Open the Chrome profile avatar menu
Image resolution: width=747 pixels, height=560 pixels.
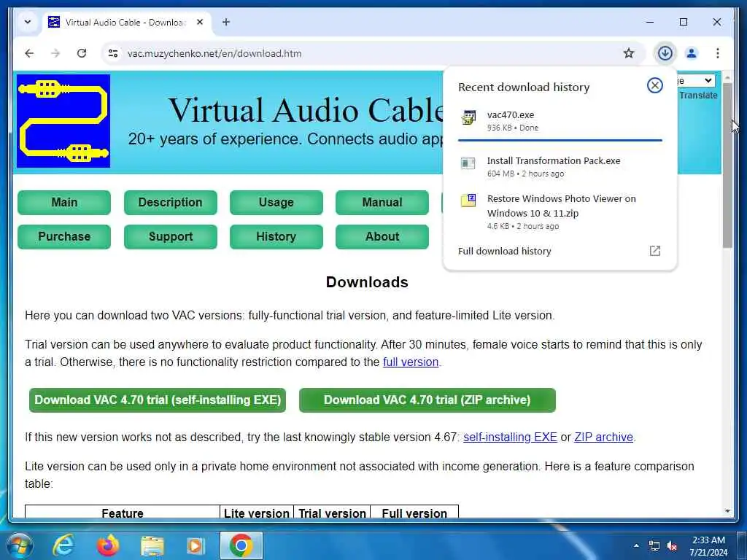692,53
